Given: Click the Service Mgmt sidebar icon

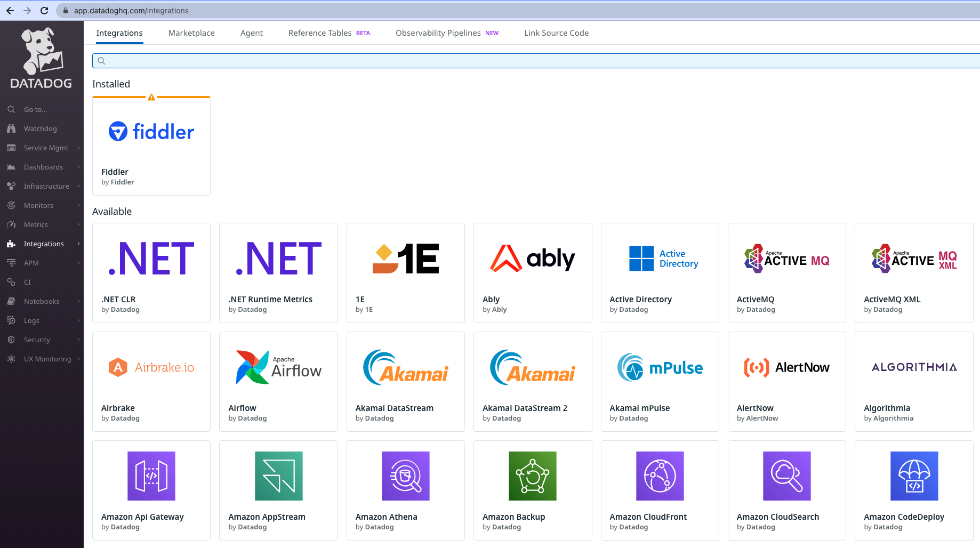Looking at the screenshot, I should coord(11,148).
